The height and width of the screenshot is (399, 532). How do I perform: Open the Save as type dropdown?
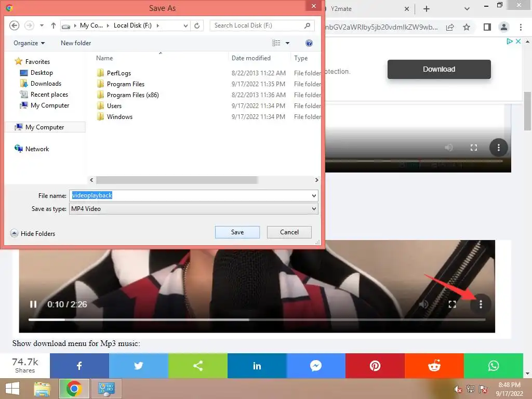pyautogui.click(x=194, y=209)
